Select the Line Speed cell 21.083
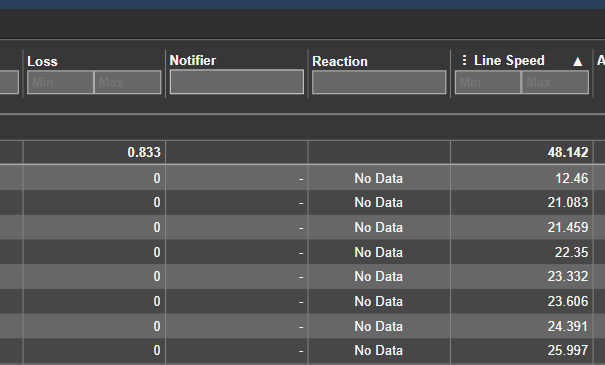Image resolution: width=605 pixels, height=365 pixels. pyautogui.click(x=568, y=203)
